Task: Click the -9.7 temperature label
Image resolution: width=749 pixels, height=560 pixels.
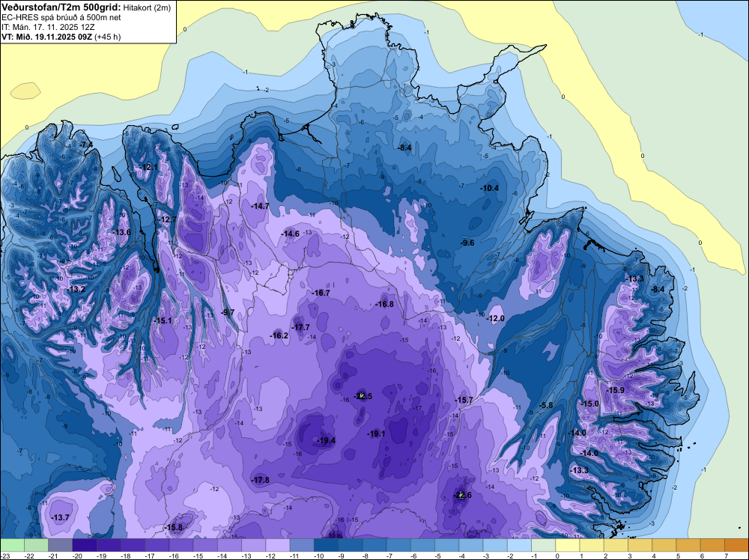Action: pyautogui.click(x=228, y=312)
